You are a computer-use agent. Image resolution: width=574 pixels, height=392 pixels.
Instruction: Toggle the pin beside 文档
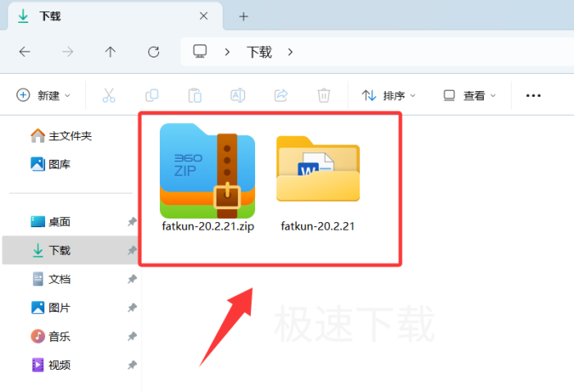click(x=132, y=279)
